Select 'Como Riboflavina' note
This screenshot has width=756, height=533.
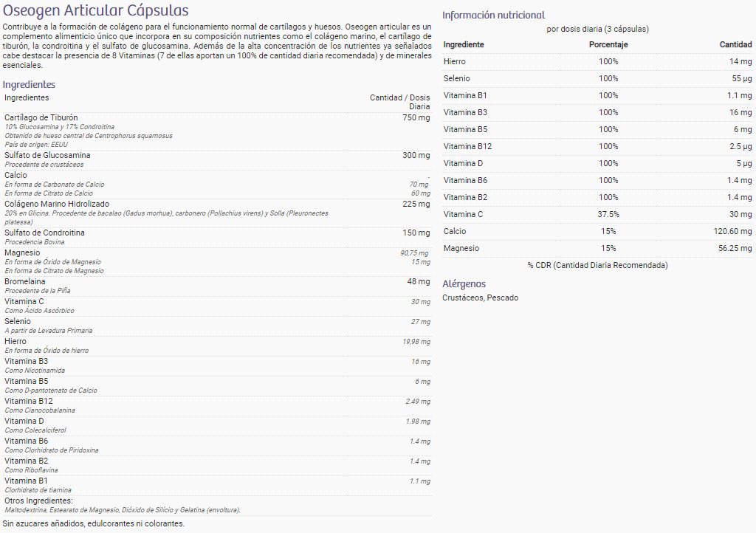(31, 470)
